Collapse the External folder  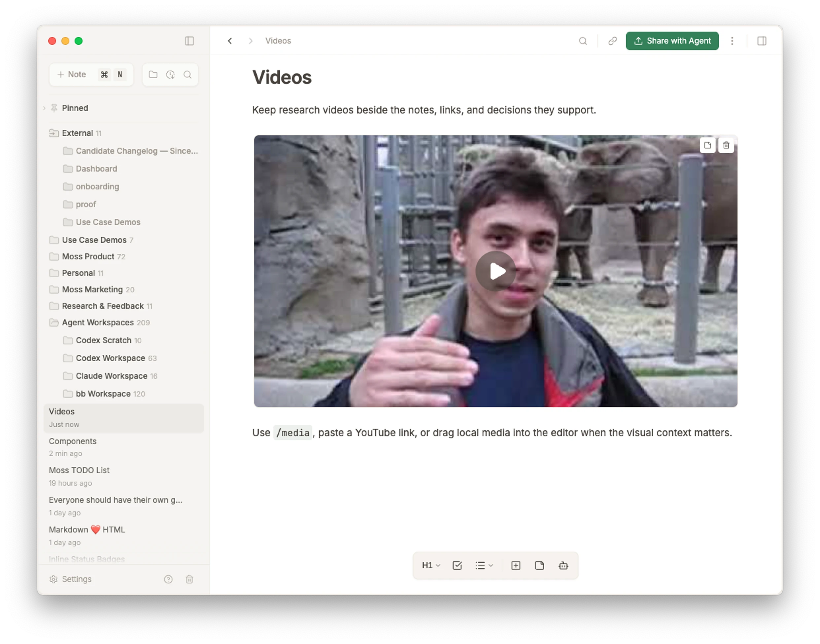(x=124, y=133)
